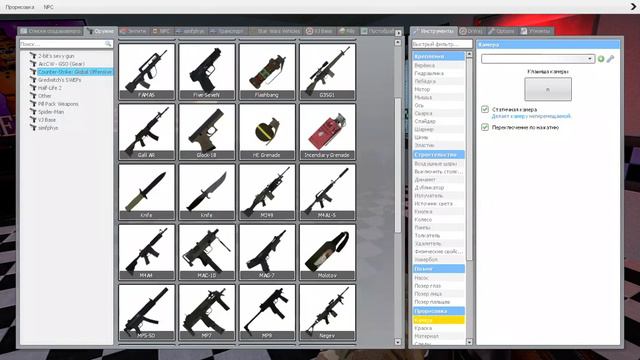The image size is (640, 360).
Task: Click the magnifier icon in weapon search
Action: (x=108, y=44)
